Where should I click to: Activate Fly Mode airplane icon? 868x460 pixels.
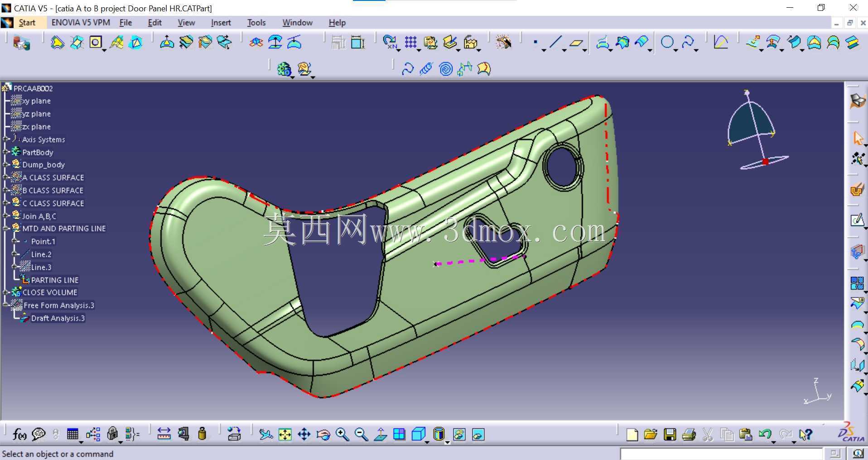coord(265,434)
